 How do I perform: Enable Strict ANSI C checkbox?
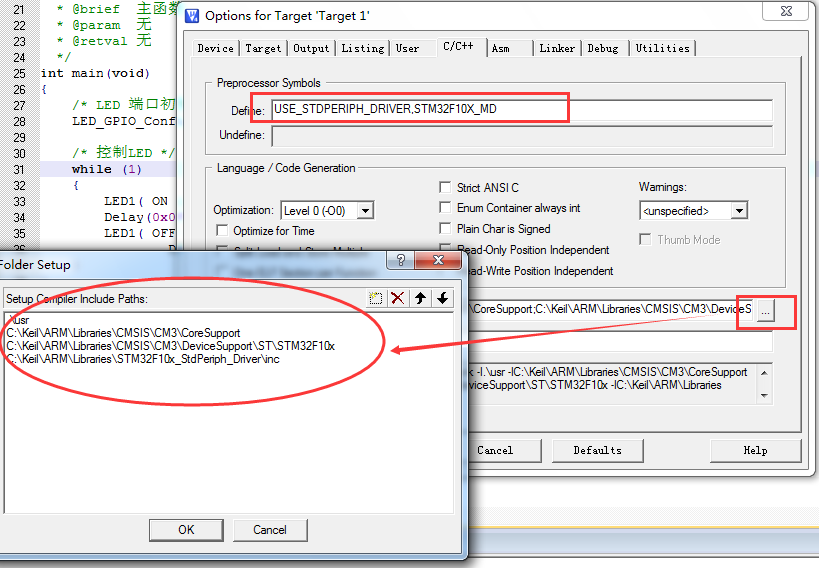coord(445,187)
